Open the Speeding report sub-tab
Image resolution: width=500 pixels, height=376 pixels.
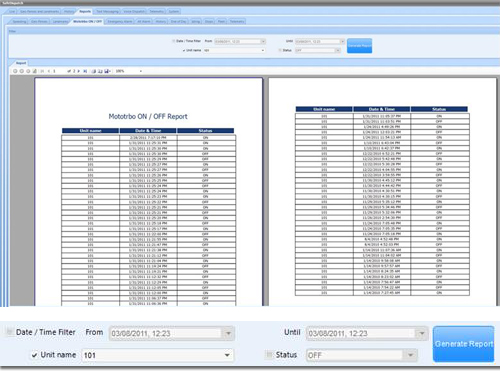click(19, 21)
